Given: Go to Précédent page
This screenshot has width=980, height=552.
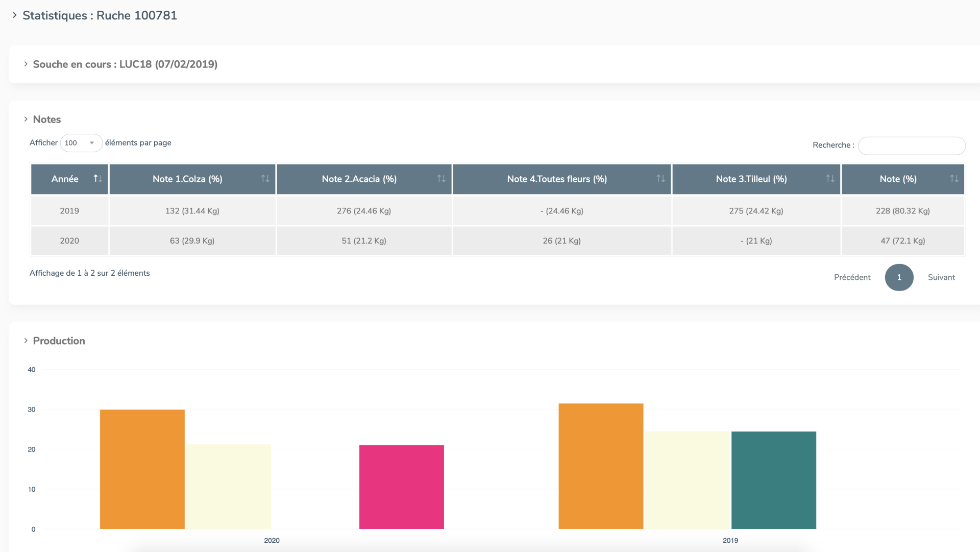Looking at the screenshot, I should click(852, 277).
